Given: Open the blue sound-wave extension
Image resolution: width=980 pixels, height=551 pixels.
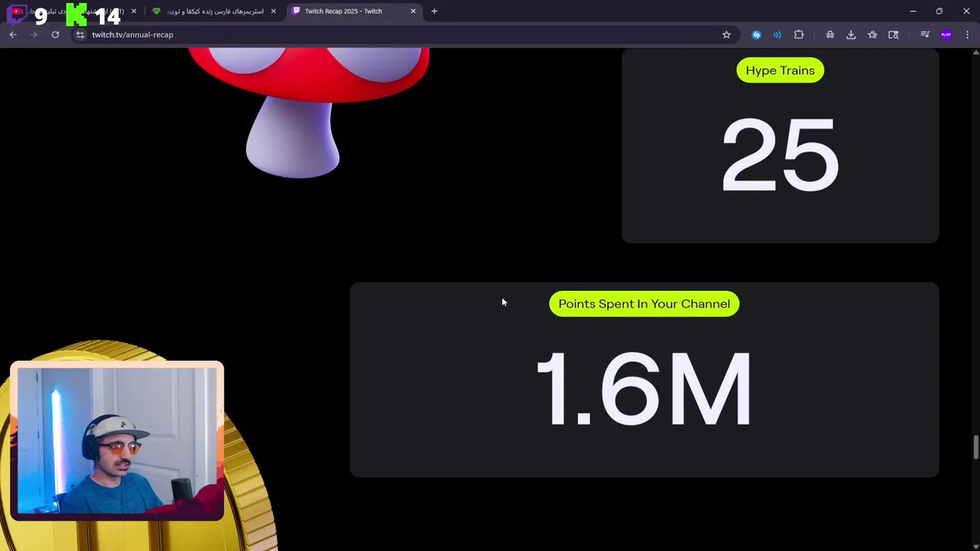Looking at the screenshot, I should click(x=777, y=34).
